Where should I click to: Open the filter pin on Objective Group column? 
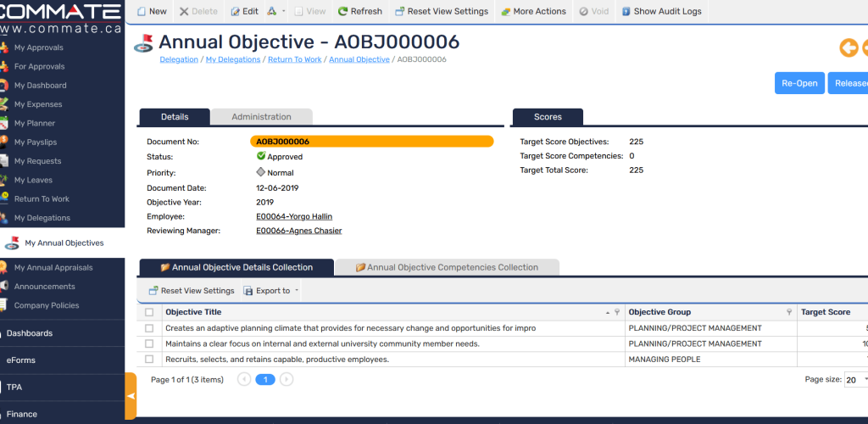[x=789, y=312]
